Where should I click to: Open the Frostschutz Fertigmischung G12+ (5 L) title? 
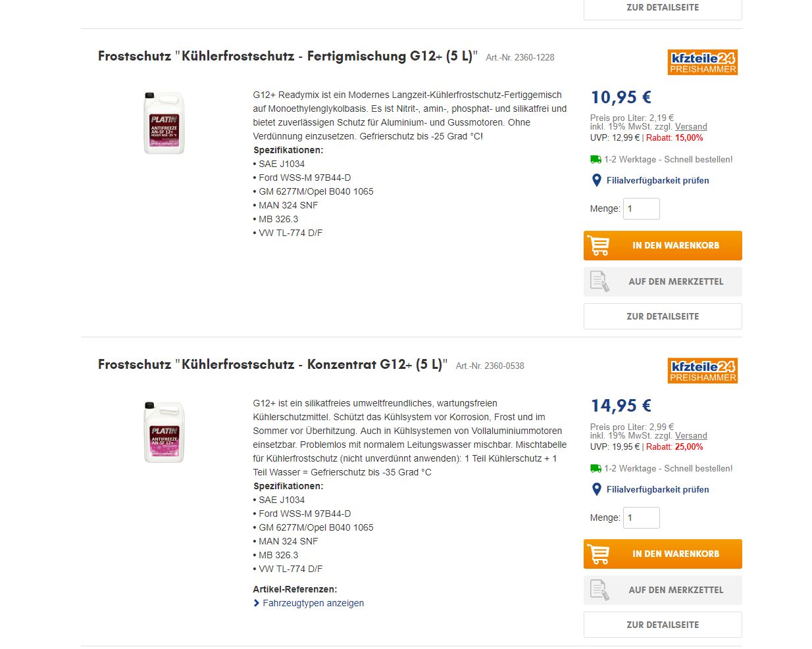pyautogui.click(x=288, y=56)
